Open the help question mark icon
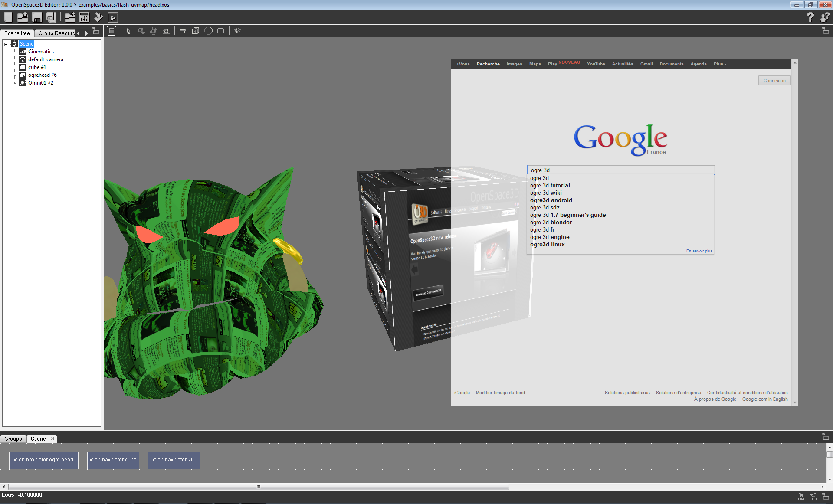Screen dimensions: 833x504 810,17
